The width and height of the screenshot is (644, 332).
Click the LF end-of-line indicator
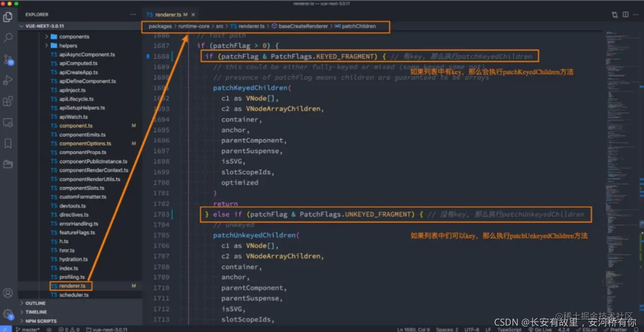(x=488, y=330)
